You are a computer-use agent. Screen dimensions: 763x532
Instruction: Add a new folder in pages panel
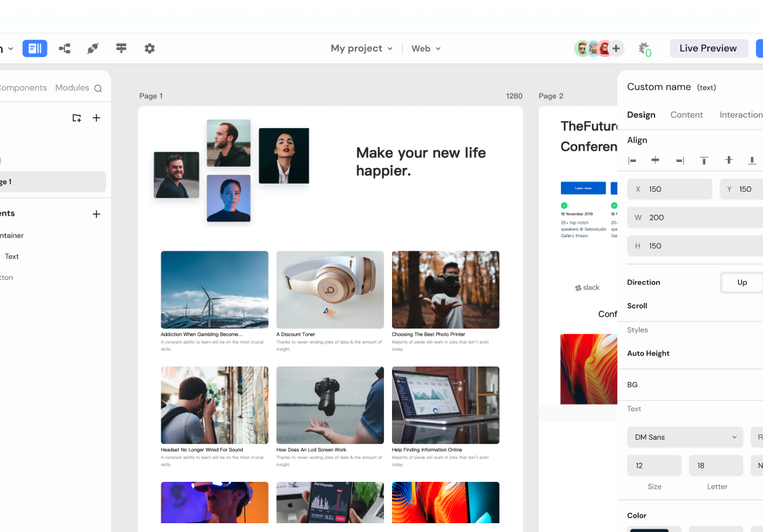click(x=77, y=118)
